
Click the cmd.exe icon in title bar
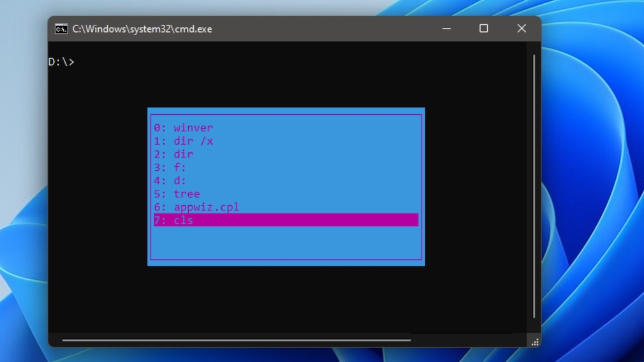[61, 29]
